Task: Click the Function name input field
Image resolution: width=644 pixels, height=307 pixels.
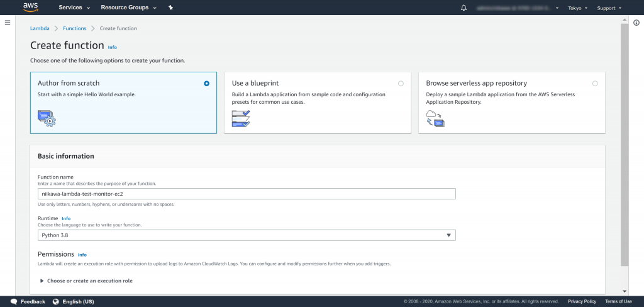Action: [x=247, y=194]
